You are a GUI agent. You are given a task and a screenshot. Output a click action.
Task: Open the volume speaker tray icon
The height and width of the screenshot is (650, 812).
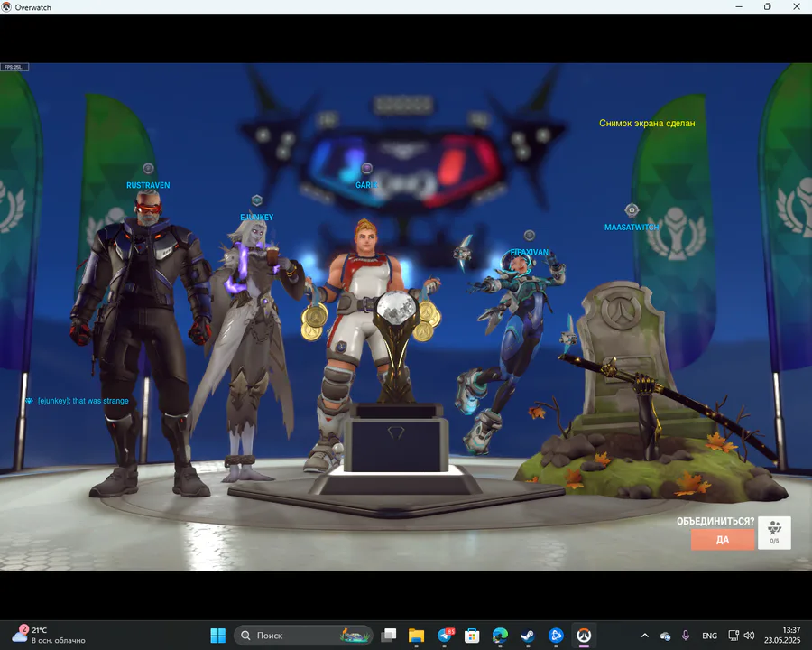tap(749, 635)
